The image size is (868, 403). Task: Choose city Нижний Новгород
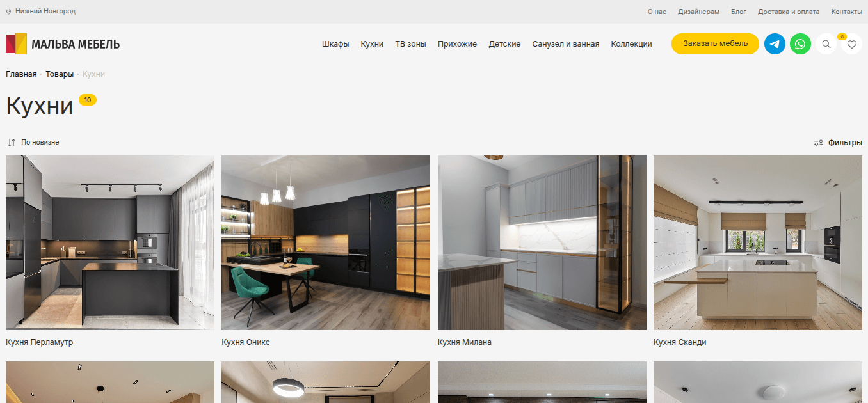pos(45,12)
